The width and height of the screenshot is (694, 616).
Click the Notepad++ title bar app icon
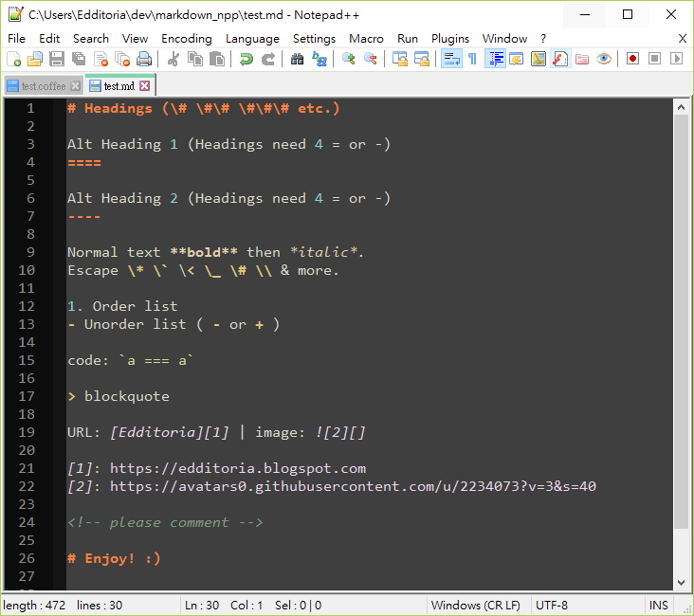(x=15, y=14)
